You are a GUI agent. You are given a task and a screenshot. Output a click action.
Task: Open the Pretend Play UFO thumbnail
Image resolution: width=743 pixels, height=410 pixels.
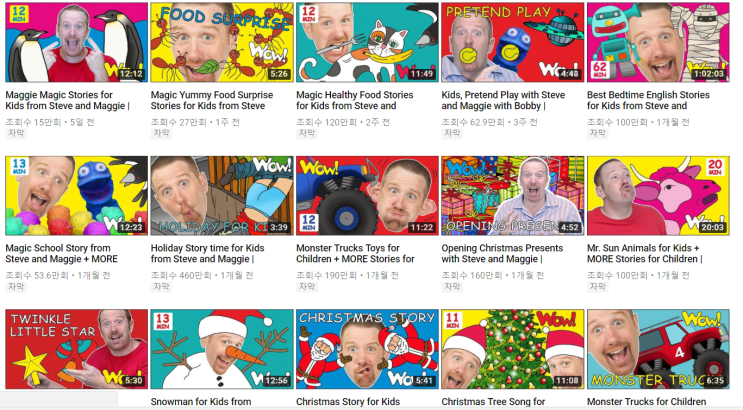coord(513,42)
